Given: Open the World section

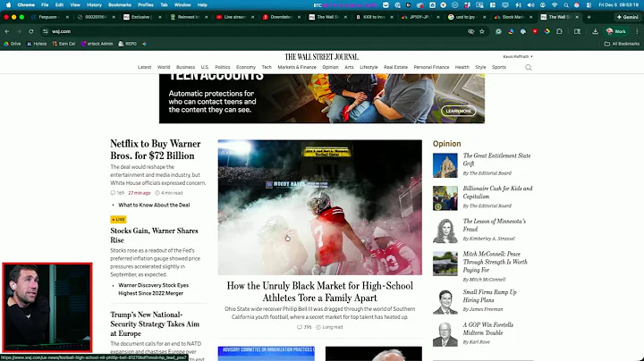Looking at the screenshot, I should click(x=164, y=67).
